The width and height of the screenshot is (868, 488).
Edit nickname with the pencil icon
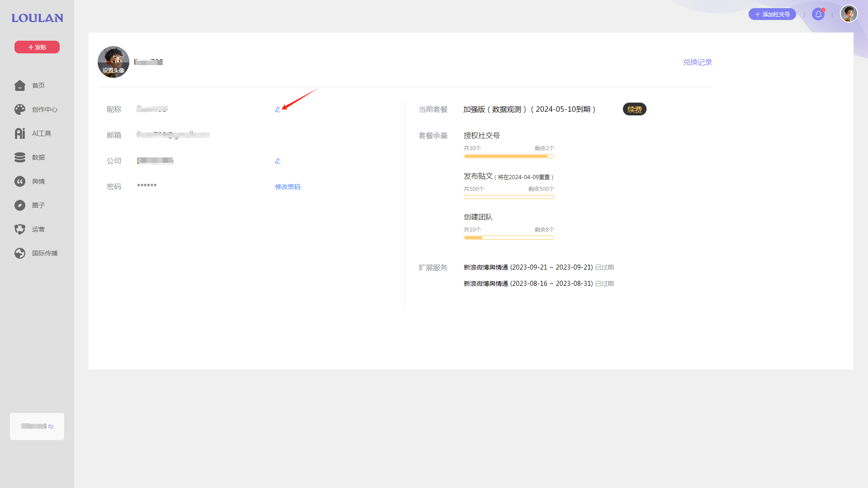[278, 109]
